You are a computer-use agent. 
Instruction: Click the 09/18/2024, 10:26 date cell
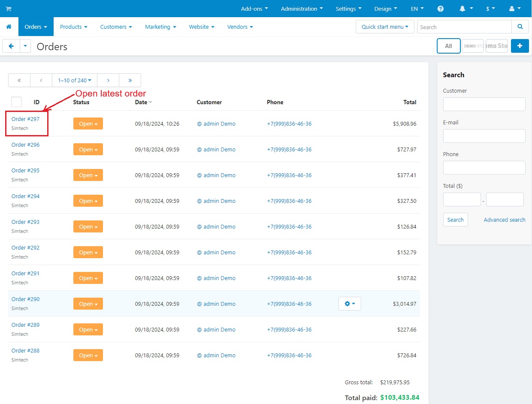157,124
